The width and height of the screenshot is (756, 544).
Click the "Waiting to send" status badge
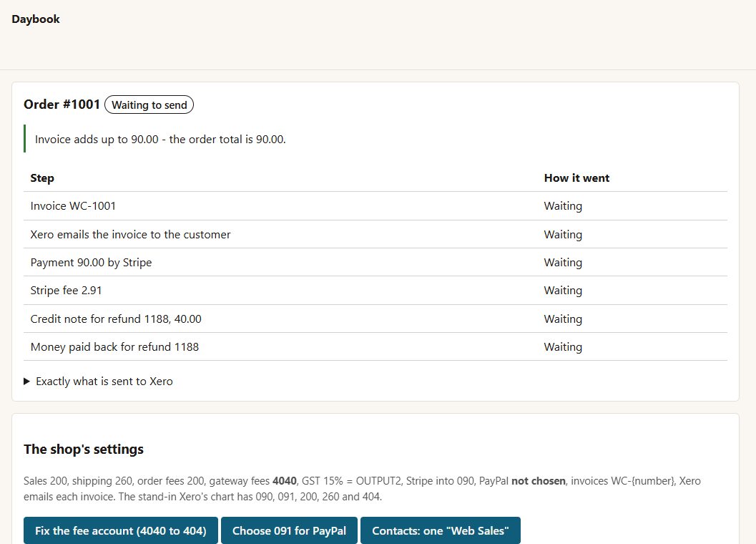(149, 105)
